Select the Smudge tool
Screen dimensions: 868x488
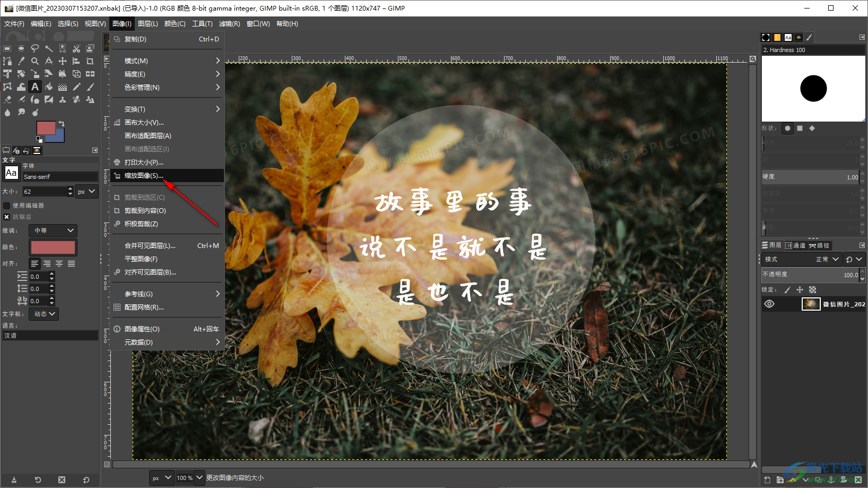(21, 112)
